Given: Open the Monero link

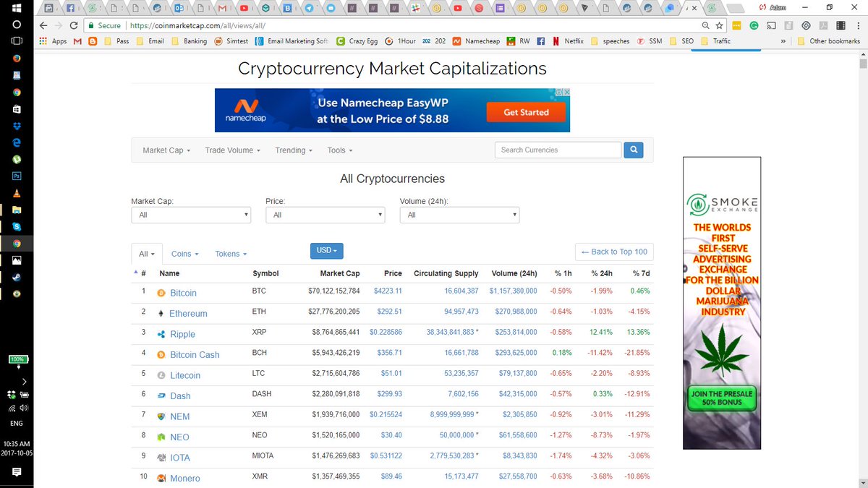Looking at the screenshot, I should pyautogui.click(x=184, y=478).
